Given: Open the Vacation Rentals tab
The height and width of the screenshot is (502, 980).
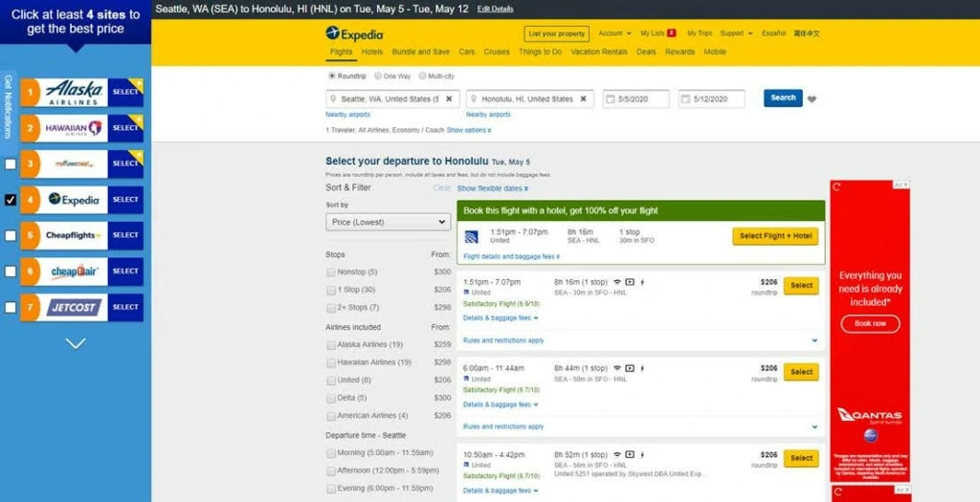Looking at the screenshot, I should pos(599,52).
